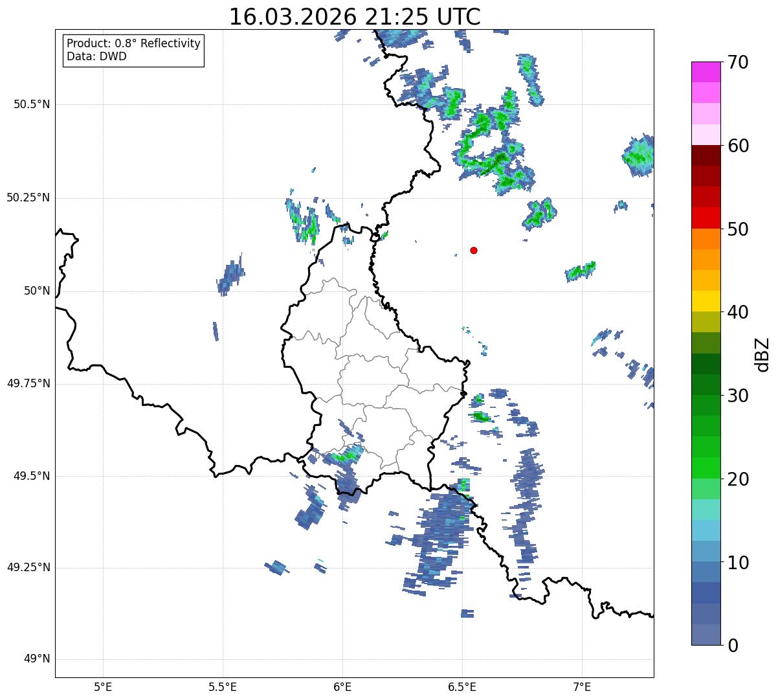
Task: Click the 7°E longitude tick label
Action: (x=582, y=686)
